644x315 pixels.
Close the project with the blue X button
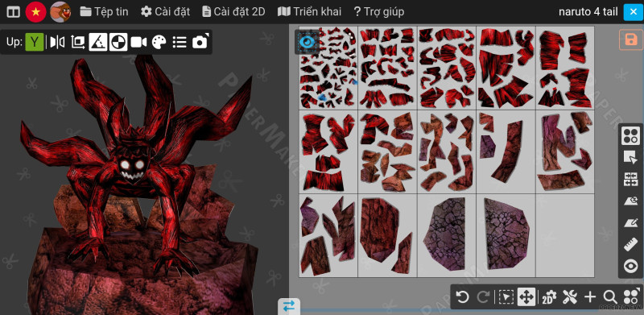[633, 12]
